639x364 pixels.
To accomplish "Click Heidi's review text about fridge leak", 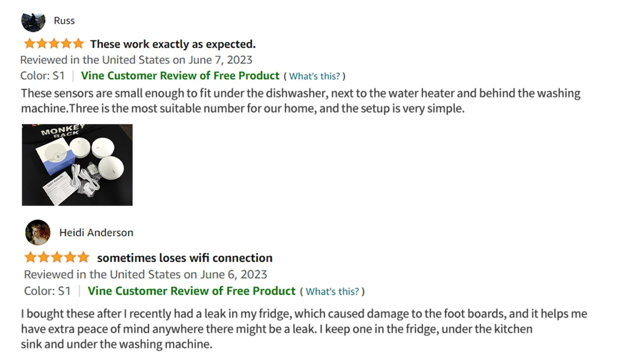I will [x=304, y=329].
